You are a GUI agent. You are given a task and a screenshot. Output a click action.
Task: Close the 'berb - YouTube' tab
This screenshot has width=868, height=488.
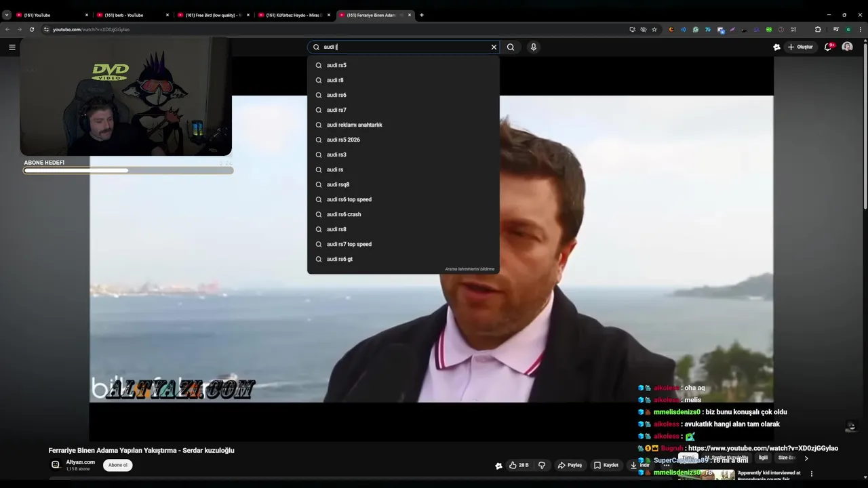pos(167,15)
